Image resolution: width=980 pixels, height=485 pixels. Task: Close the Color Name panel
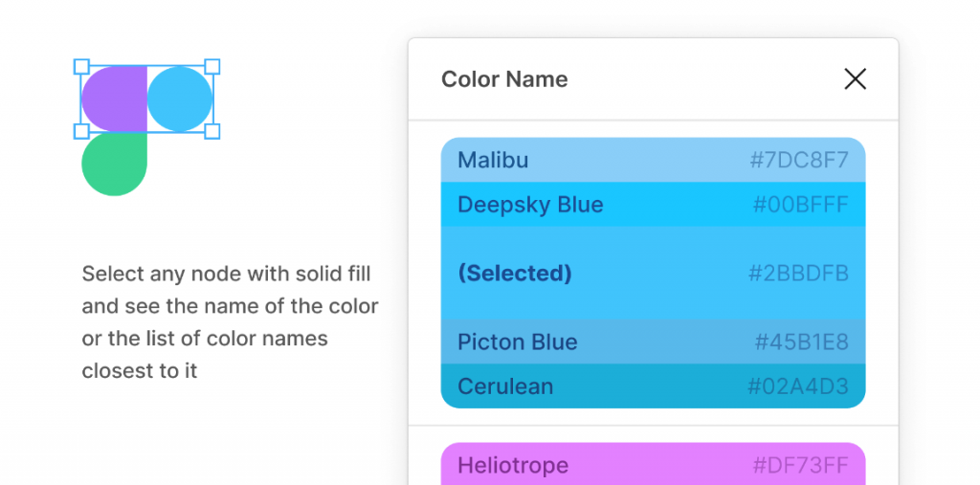[855, 79]
